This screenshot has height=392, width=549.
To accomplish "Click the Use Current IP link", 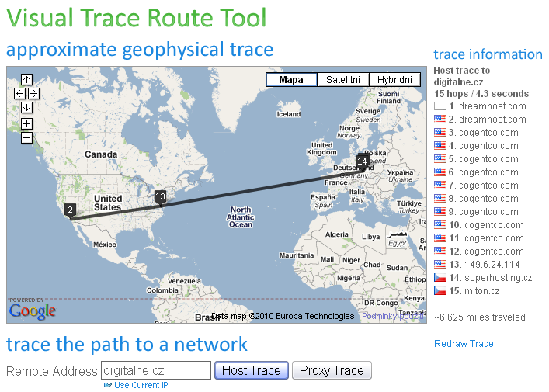I will coord(141,385).
